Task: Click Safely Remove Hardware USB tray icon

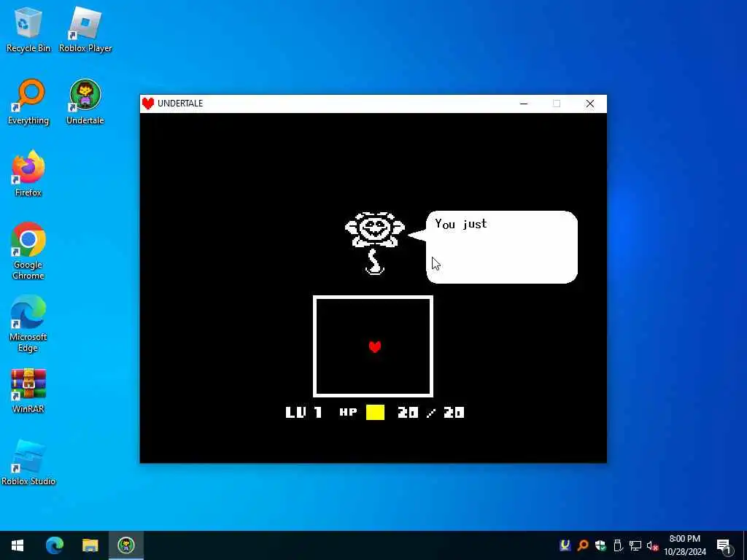Action: (618, 545)
